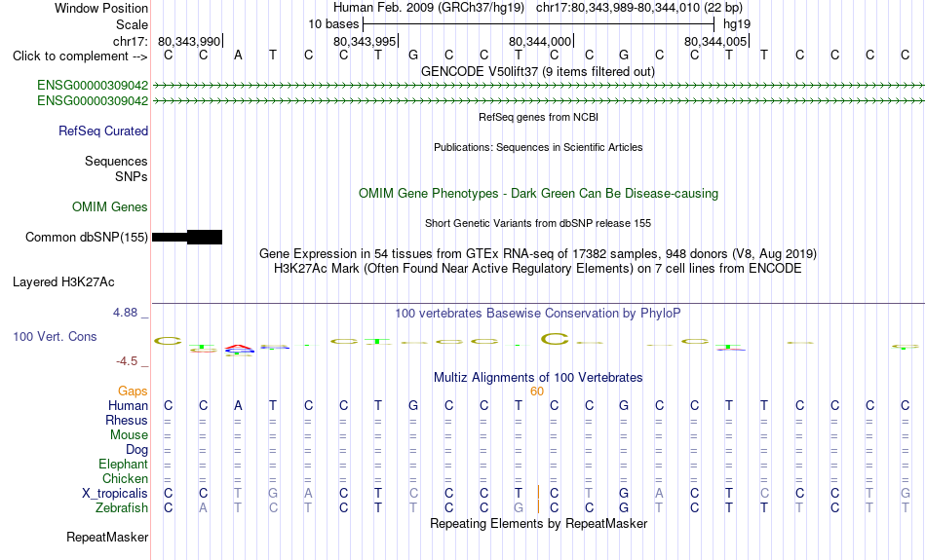Click Multiz Alignments of 100 Vertebrates title

tap(538, 378)
